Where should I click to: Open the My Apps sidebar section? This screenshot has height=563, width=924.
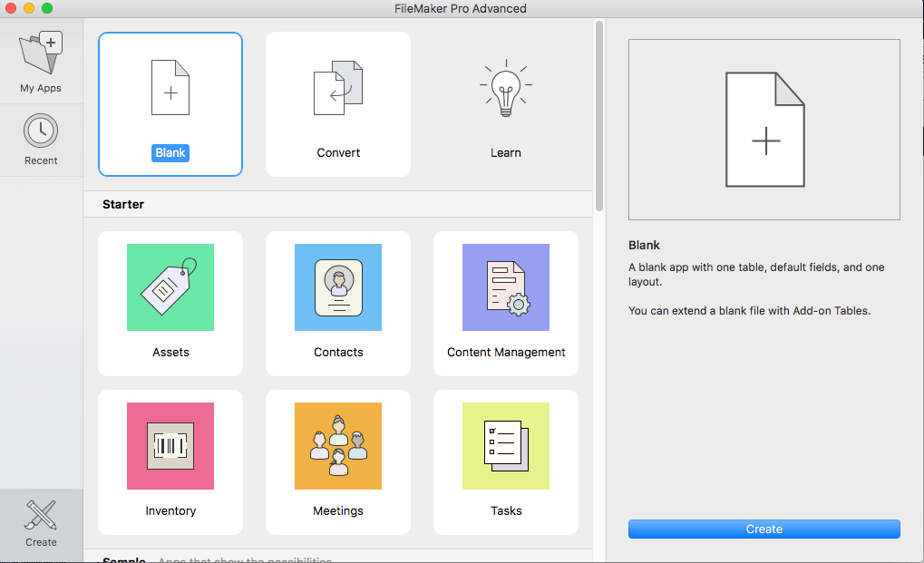(41, 62)
